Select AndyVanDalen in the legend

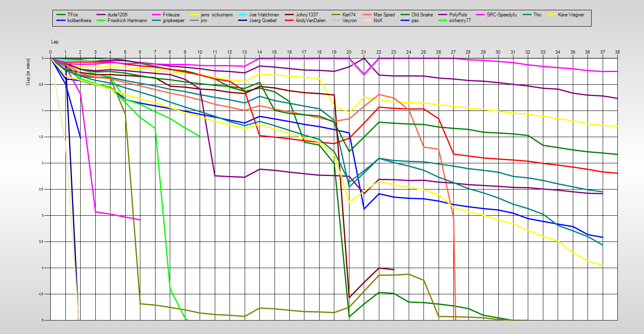click(311, 20)
